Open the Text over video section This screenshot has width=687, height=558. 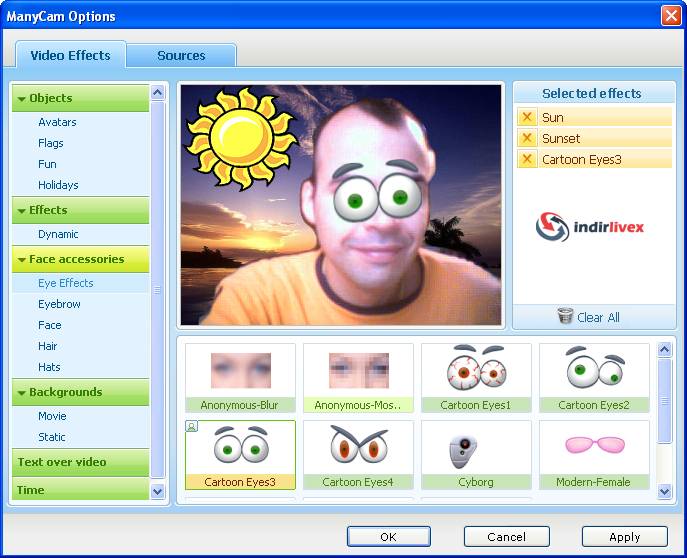[81, 462]
